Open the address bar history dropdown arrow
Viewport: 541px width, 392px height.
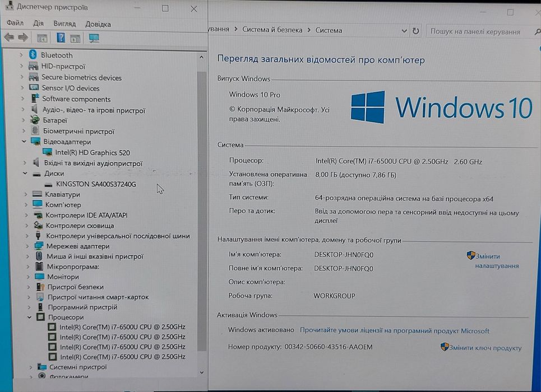tap(404, 31)
